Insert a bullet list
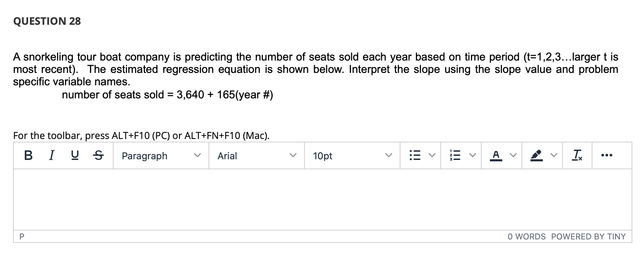The width and height of the screenshot is (644, 258). (415, 156)
